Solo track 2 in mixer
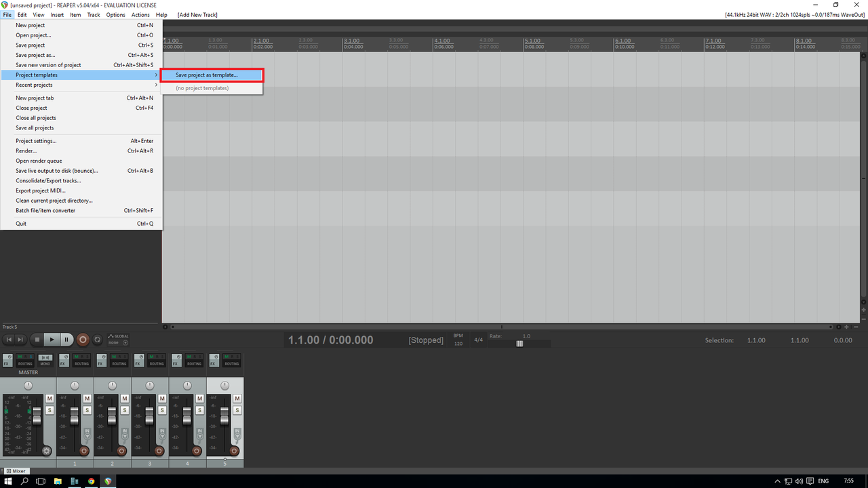The image size is (868, 488). (125, 410)
